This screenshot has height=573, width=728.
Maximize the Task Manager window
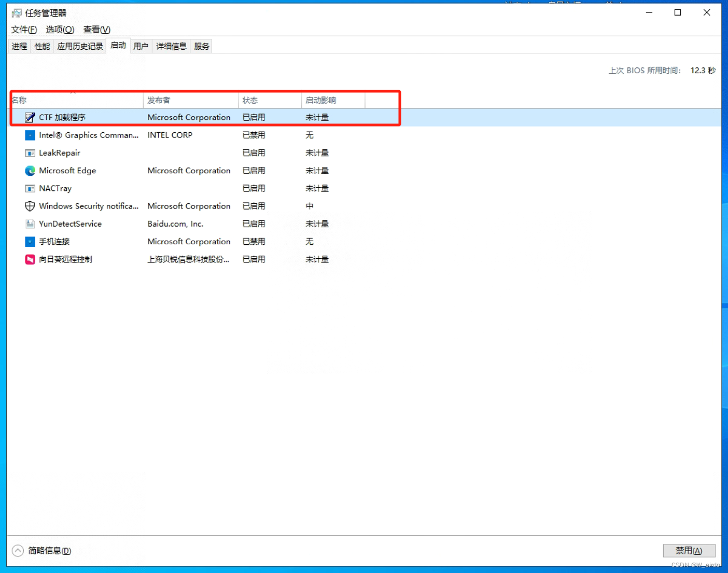pos(678,12)
